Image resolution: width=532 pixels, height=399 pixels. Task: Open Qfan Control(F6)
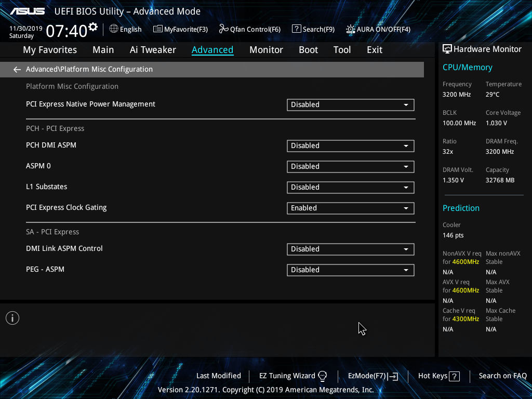point(250,29)
